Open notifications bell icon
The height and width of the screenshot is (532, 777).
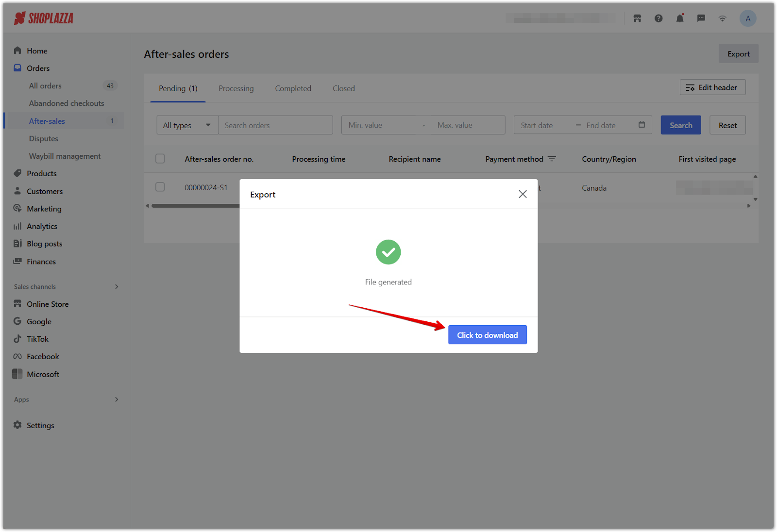[680, 18]
